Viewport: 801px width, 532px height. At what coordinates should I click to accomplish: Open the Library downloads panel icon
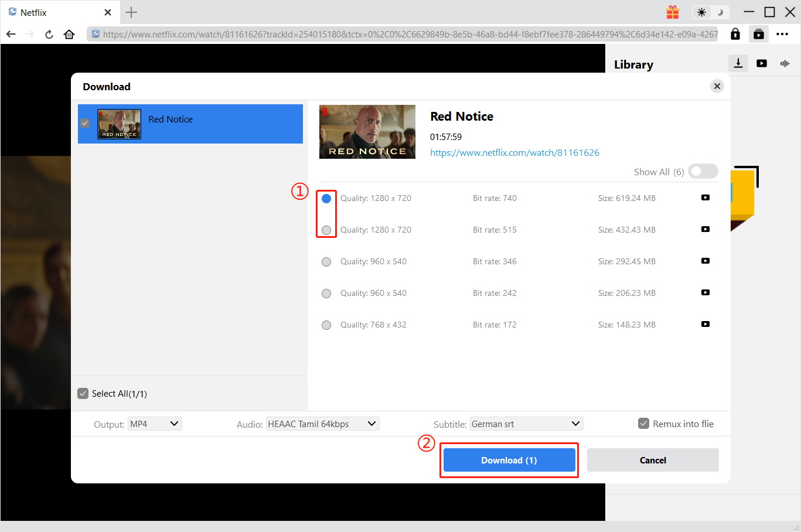click(738, 63)
